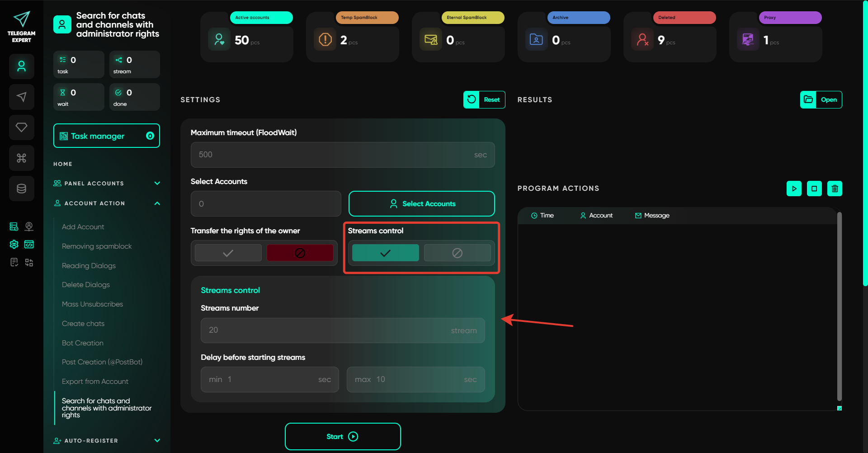Open the diamond icon section in sidebar
The image size is (868, 453).
coord(21,127)
